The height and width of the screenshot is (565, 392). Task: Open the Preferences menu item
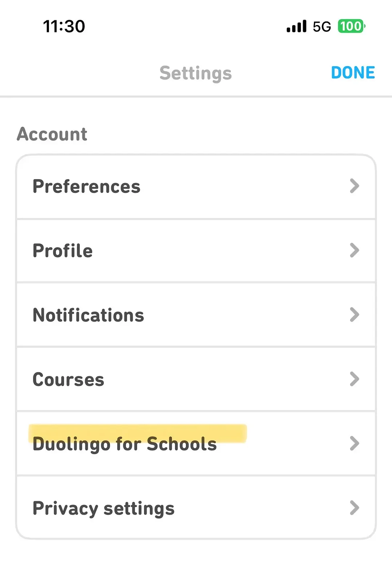(x=86, y=186)
